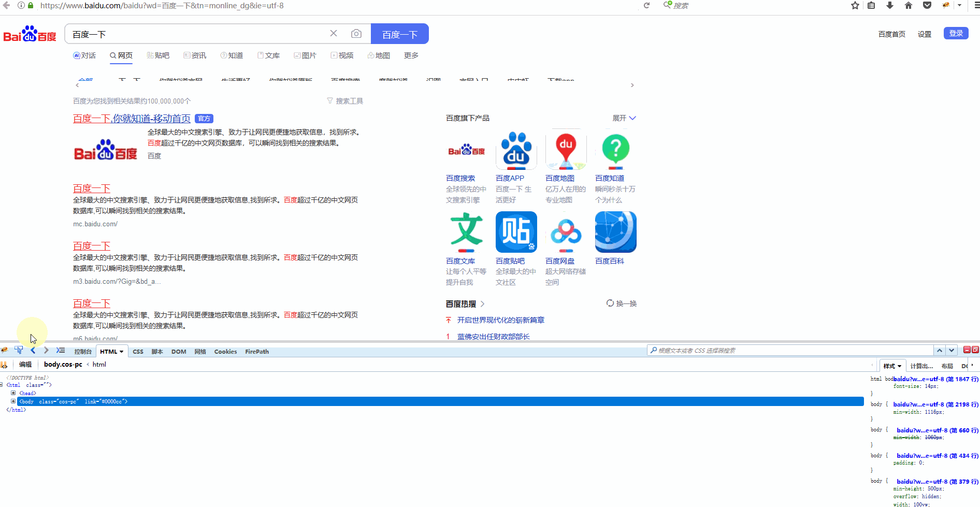Click the 登录 login button
Image resolution: width=980 pixels, height=507 pixels.
coord(956,33)
